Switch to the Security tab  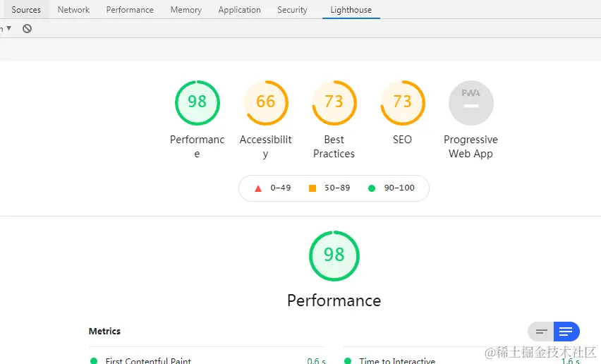click(292, 10)
